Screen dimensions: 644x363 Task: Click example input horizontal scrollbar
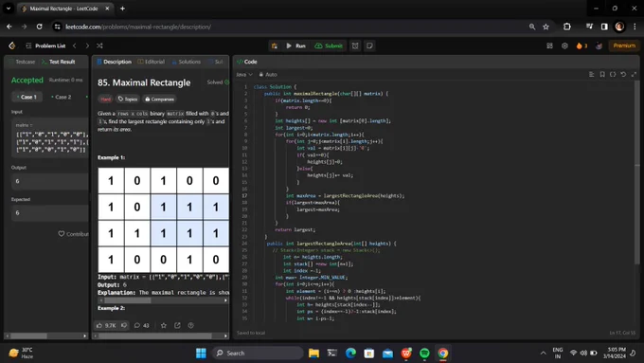click(x=127, y=300)
